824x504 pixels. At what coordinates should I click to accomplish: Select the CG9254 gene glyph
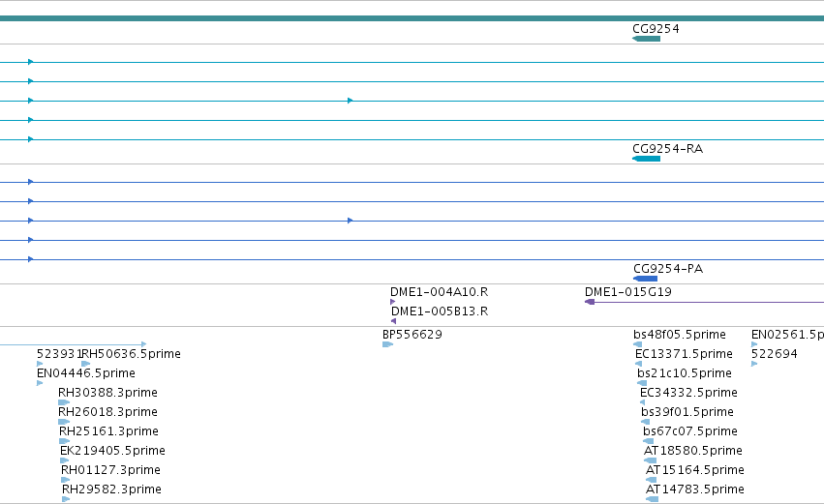tap(647, 39)
